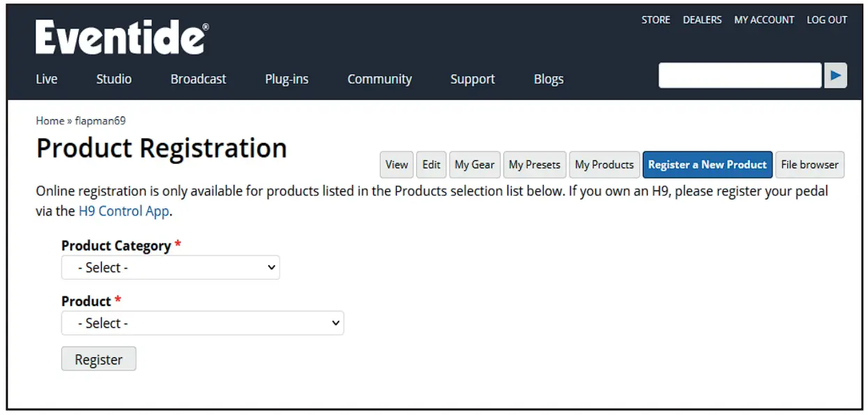
Task: Select the My Products tab
Action: point(604,165)
